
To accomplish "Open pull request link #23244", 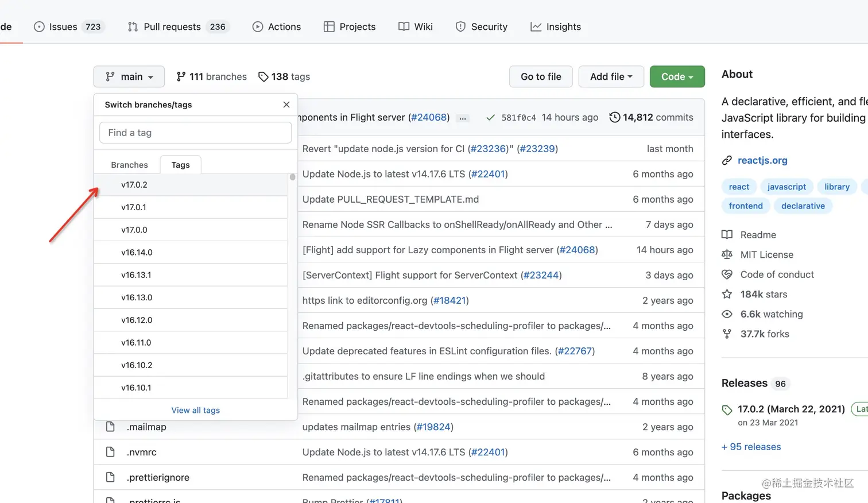I will click(541, 275).
